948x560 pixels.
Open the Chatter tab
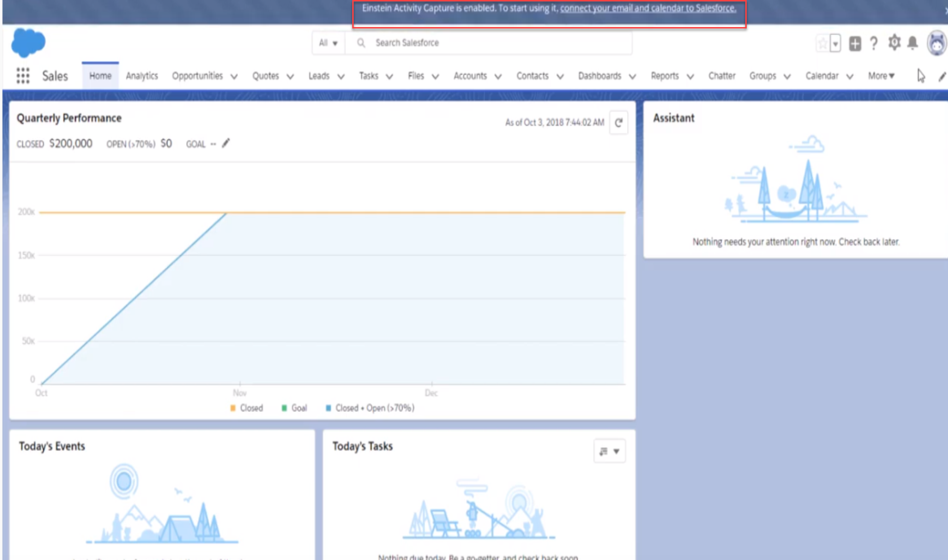pos(722,76)
